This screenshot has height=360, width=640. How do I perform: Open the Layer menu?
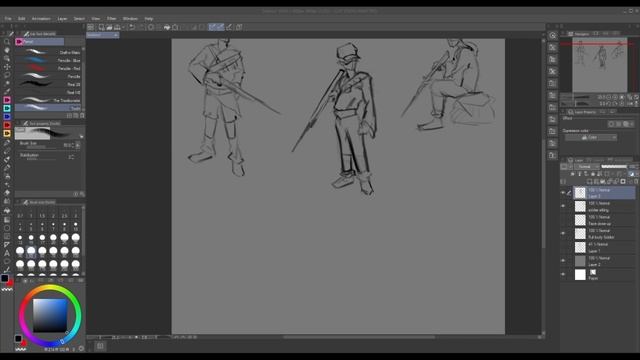[62, 19]
